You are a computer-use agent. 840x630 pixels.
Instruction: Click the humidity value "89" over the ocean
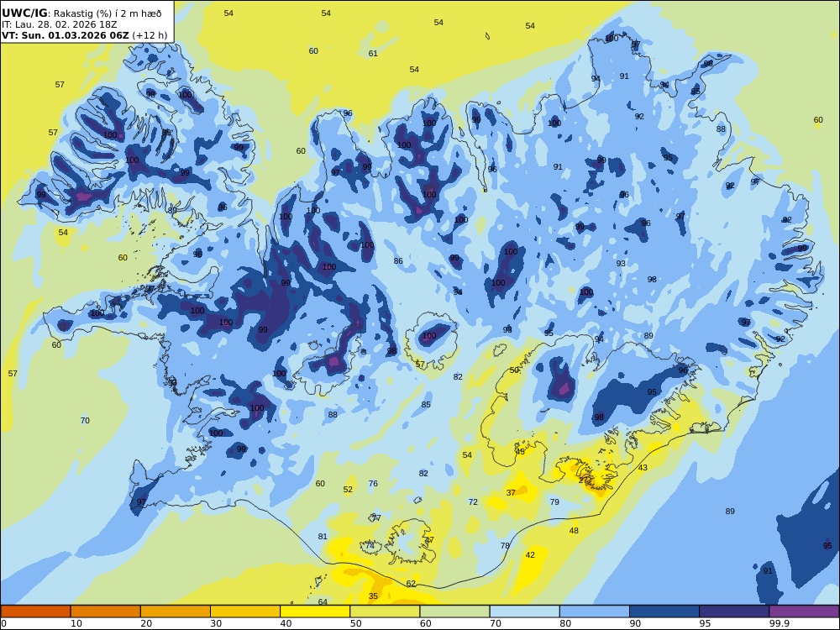coord(730,511)
